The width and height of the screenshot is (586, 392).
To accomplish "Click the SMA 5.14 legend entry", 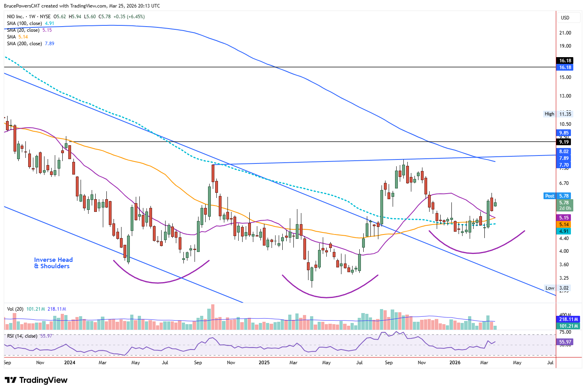I will (x=17, y=37).
